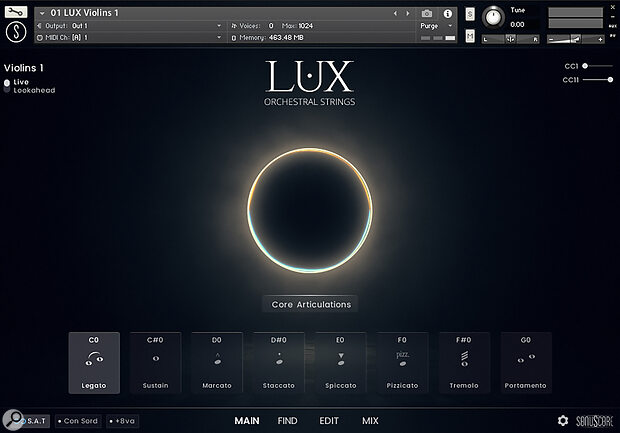Viewport: 620px width, 433px height.
Task: Switch to the MIX tab
Action: coord(370,421)
